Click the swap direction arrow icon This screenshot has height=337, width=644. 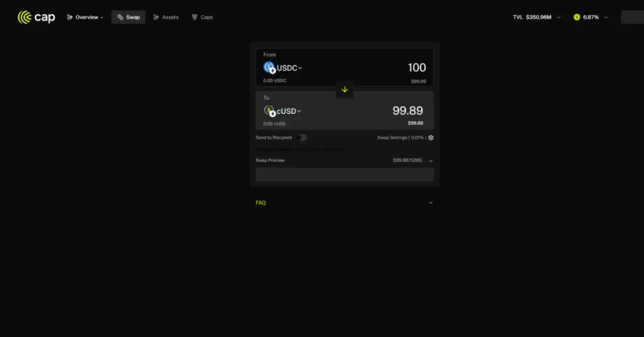pyautogui.click(x=345, y=89)
